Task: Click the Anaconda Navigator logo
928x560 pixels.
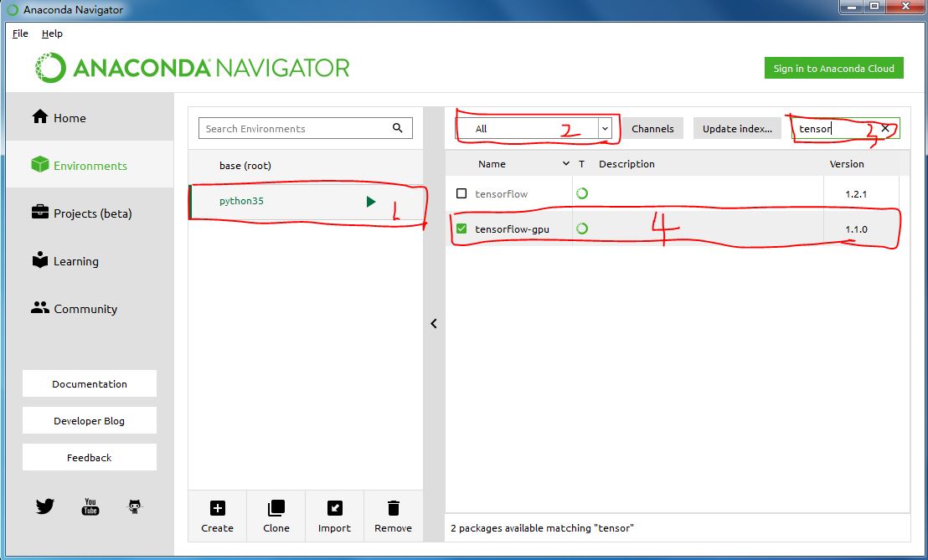Action: tap(193, 68)
